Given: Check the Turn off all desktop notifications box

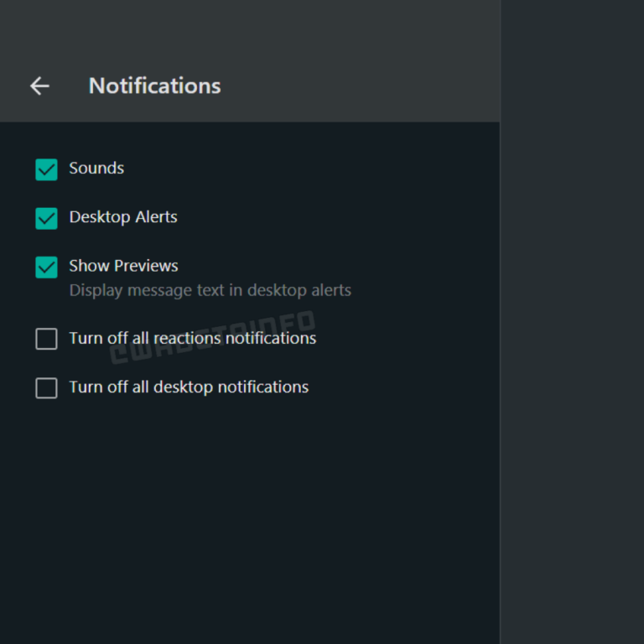Looking at the screenshot, I should point(46,387).
